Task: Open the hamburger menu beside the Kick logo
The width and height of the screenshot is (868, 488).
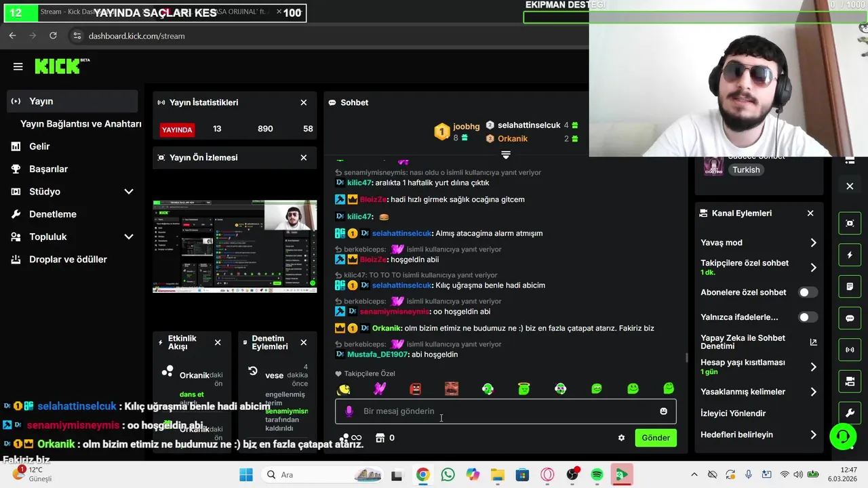Action: click(18, 66)
